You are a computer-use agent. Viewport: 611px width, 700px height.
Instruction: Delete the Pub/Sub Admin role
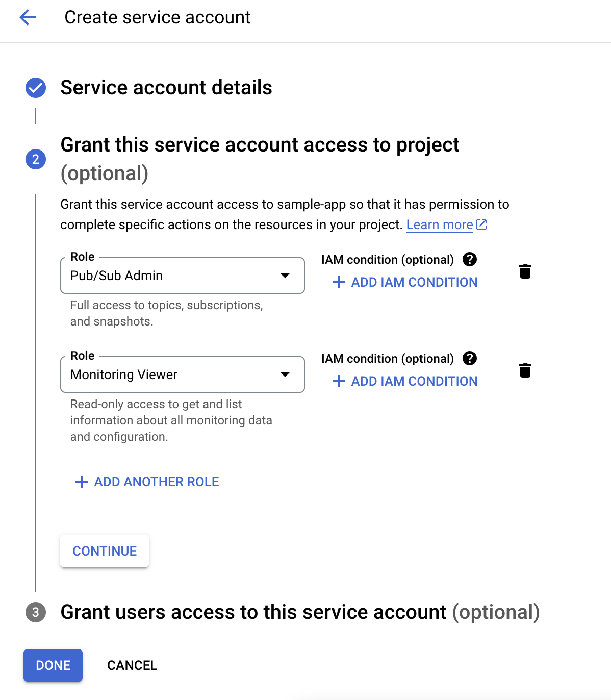(525, 271)
